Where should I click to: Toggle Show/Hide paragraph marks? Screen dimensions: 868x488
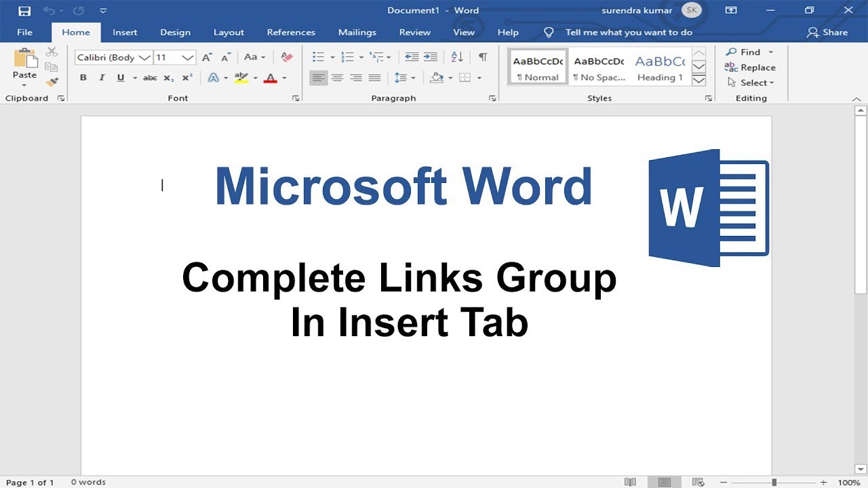coord(483,58)
